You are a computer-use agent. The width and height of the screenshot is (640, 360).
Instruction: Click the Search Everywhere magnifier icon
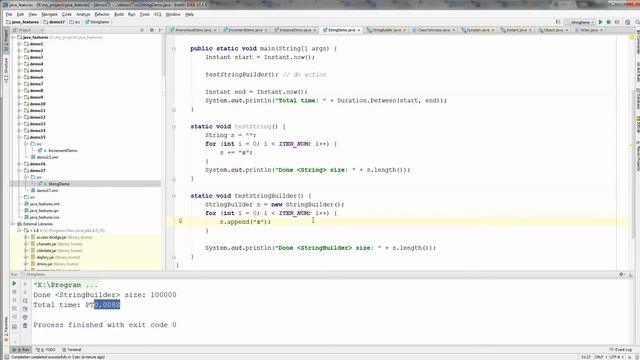coord(637,22)
